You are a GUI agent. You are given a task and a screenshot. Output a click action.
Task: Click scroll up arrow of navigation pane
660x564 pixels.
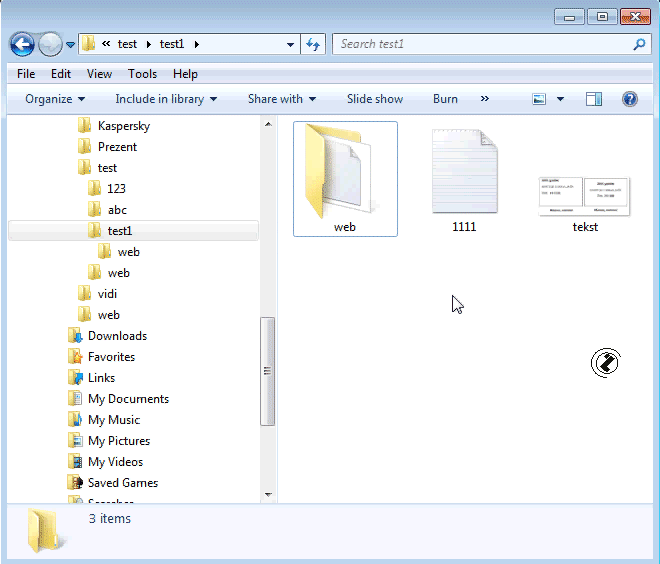[x=268, y=124]
